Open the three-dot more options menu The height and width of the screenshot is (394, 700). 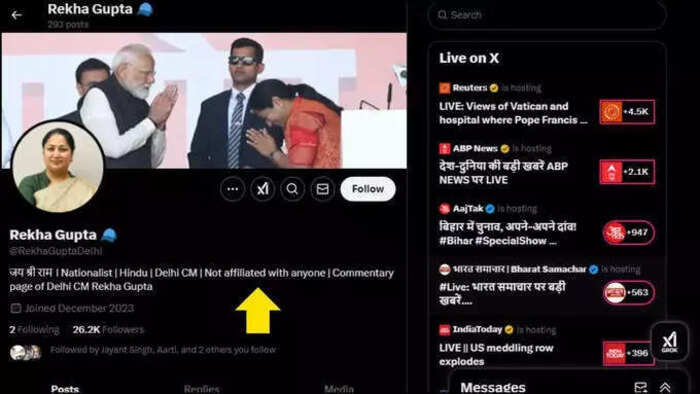233,189
